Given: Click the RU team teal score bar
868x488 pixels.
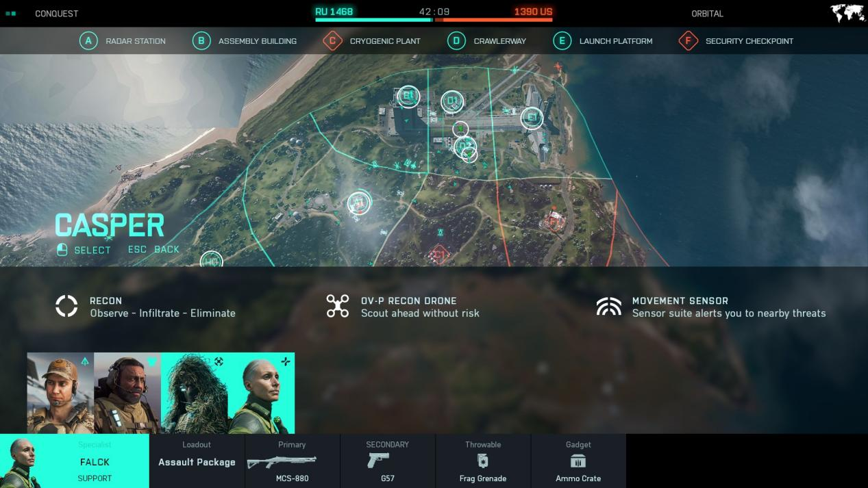Looking at the screenshot, I should [x=373, y=20].
